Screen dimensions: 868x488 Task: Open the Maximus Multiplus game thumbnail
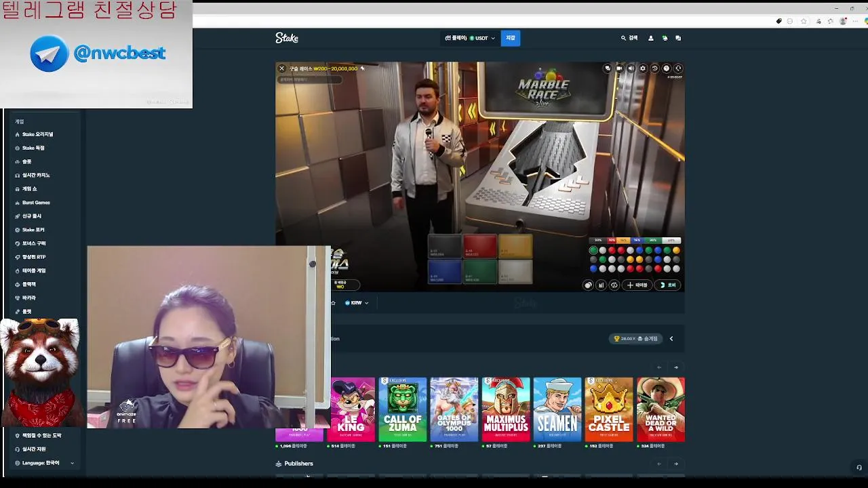click(x=506, y=409)
